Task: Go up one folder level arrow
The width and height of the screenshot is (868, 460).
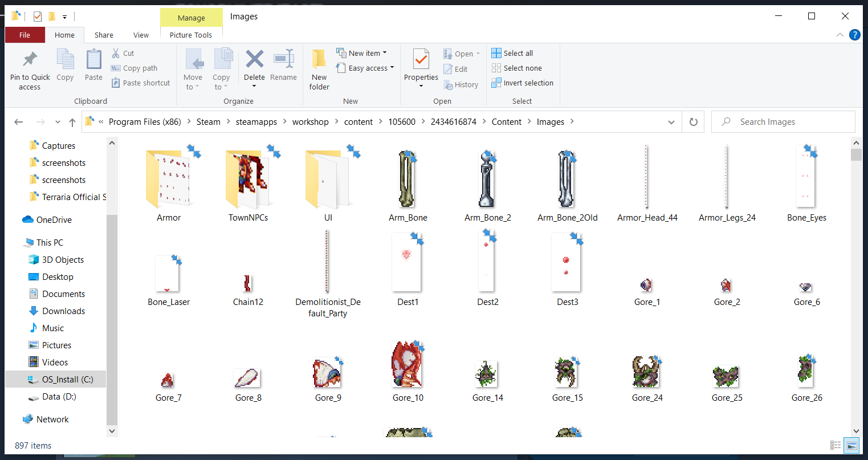Action: click(x=72, y=122)
